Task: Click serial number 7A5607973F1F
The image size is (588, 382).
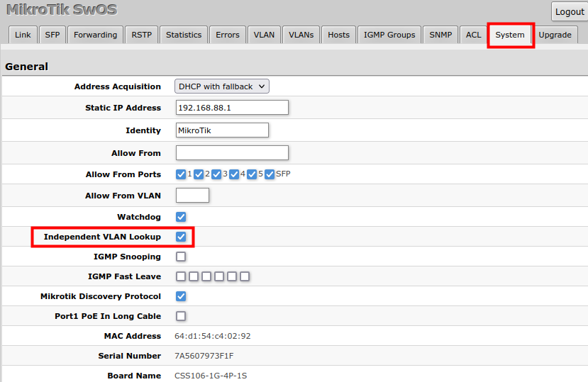Action: pyautogui.click(x=204, y=356)
